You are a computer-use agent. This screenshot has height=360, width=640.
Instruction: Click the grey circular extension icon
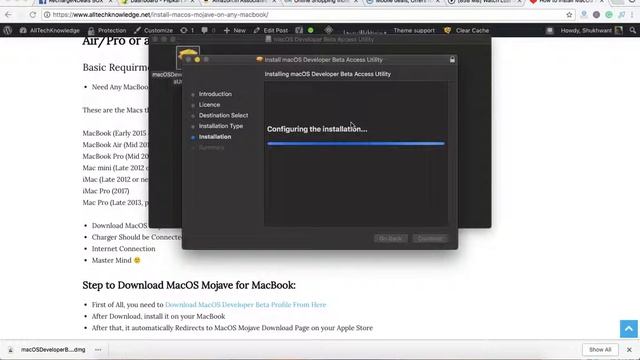(596, 15)
